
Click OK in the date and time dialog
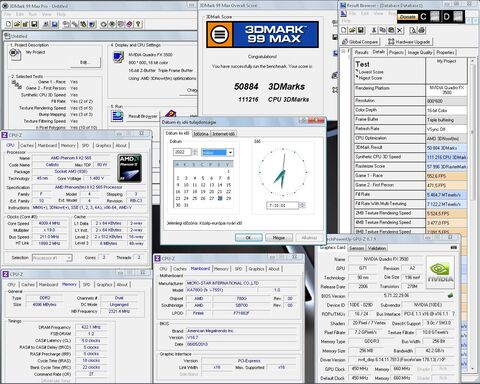pos(248,238)
